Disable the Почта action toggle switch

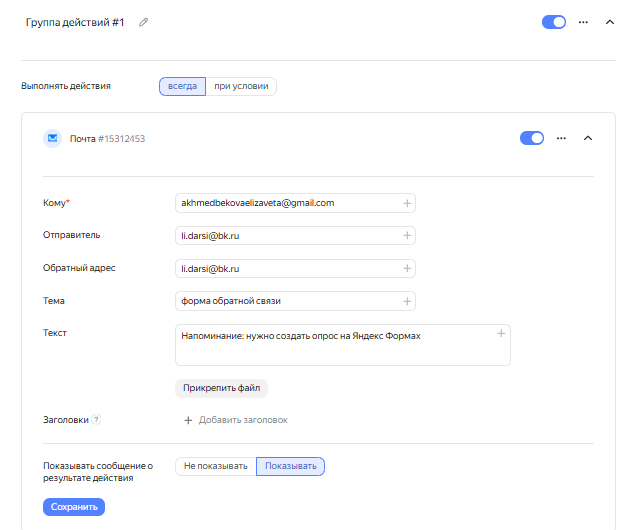(532, 138)
